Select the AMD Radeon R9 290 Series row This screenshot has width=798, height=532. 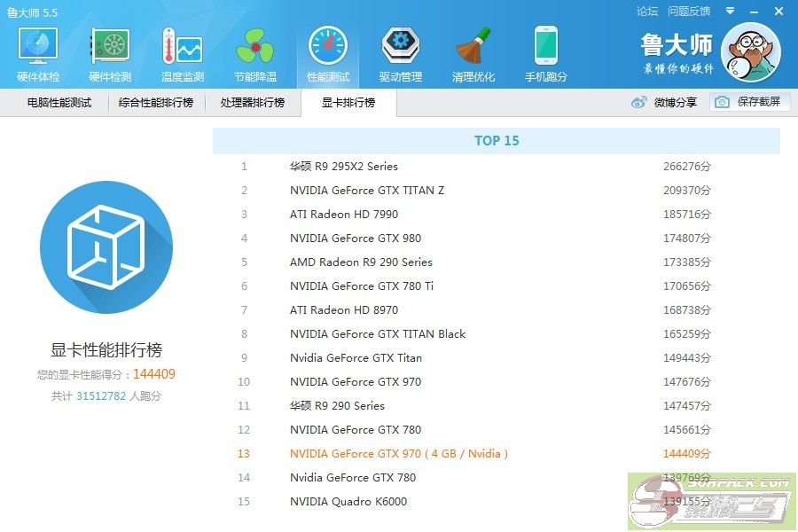[497, 262]
